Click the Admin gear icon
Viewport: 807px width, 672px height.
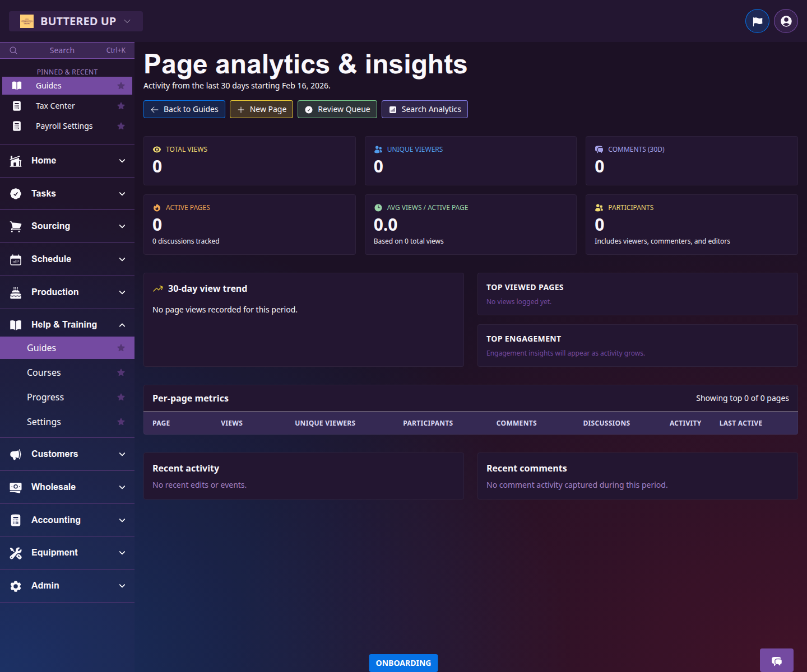(16, 585)
